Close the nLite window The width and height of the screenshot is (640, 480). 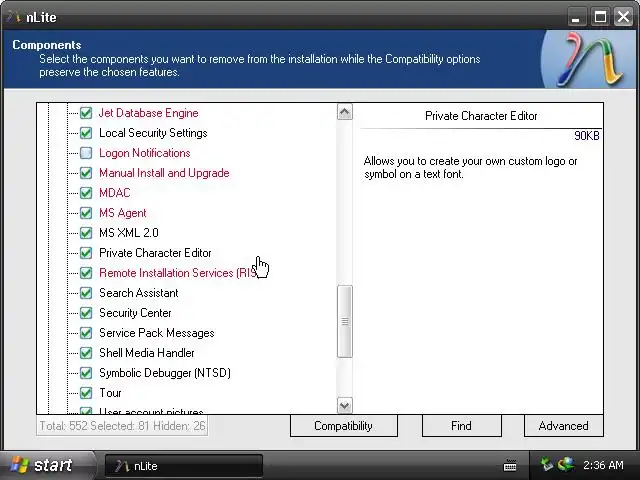coord(624,17)
